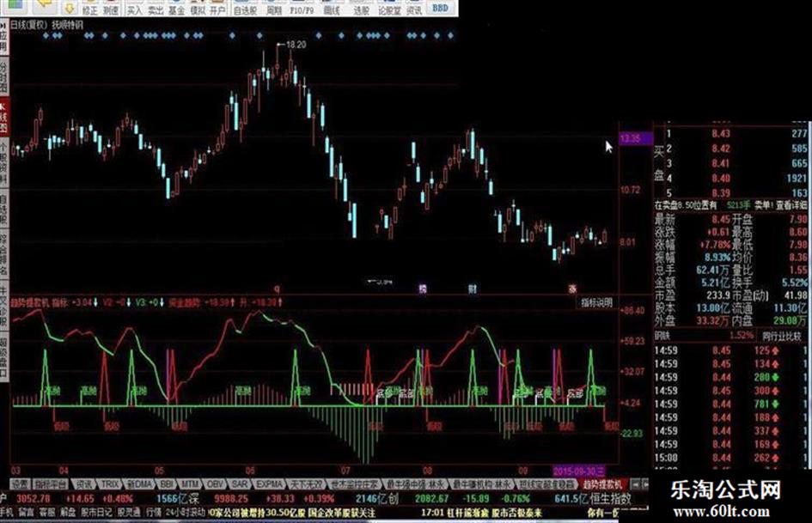Click the 2082.67 ChiNext index value
The height and width of the screenshot is (523, 812).
pyautogui.click(x=431, y=499)
